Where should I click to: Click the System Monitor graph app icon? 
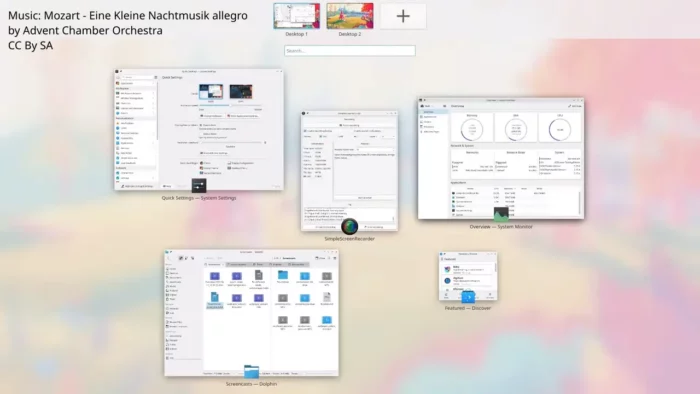click(501, 215)
